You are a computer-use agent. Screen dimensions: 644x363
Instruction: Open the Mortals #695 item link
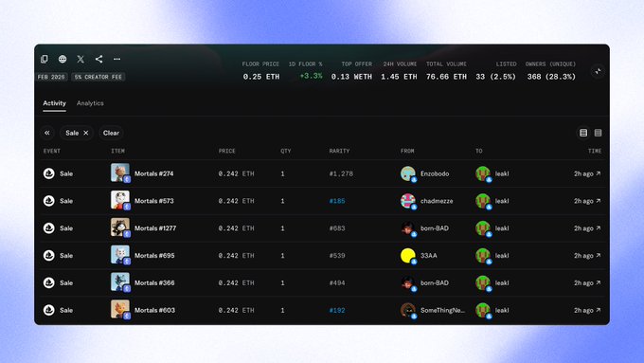click(x=154, y=255)
